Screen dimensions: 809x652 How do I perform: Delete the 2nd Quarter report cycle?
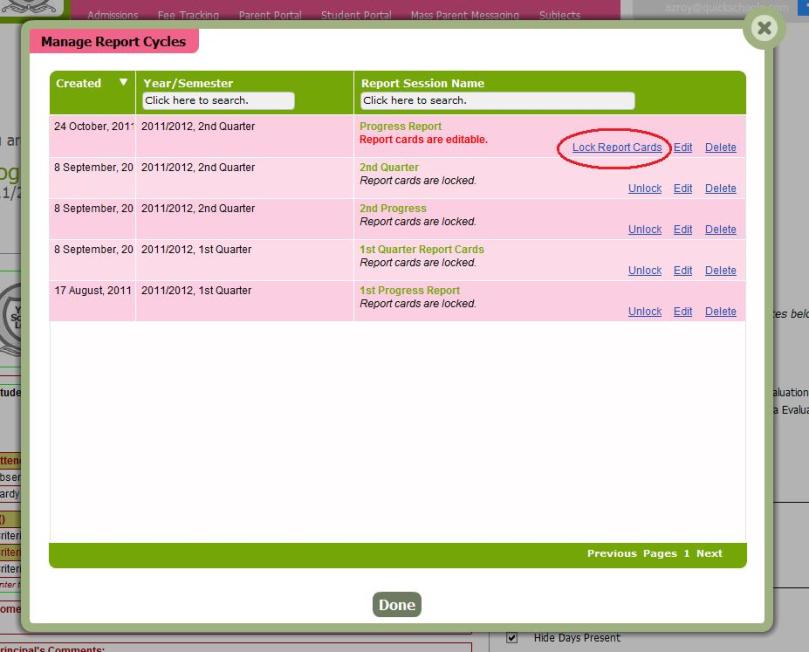(x=720, y=189)
